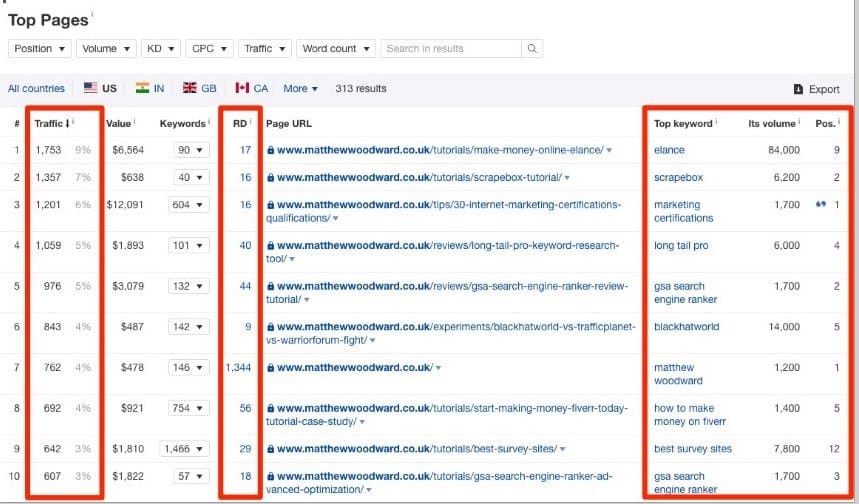The width and height of the screenshot is (859, 504).
Task: Sort by the Value column header
Action: pos(118,123)
